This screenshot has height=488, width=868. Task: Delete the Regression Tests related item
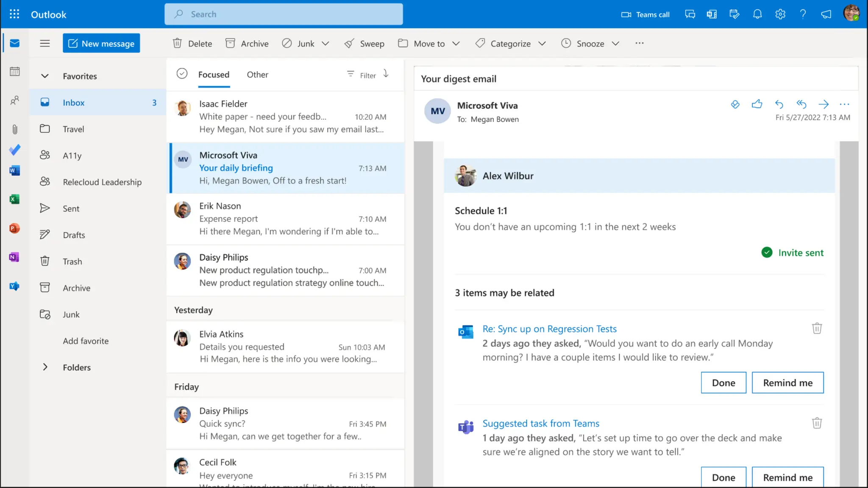pyautogui.click(x=817, y=328)
